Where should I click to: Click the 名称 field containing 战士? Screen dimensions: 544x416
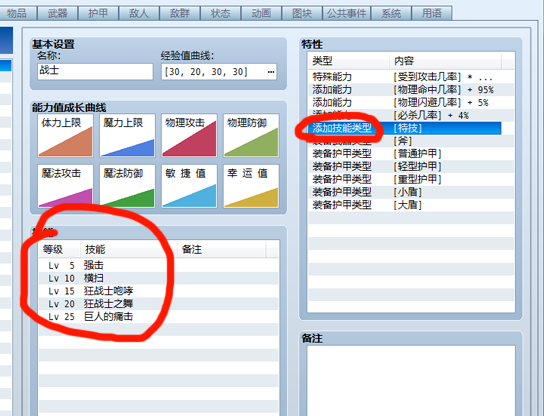coord(95,71)
